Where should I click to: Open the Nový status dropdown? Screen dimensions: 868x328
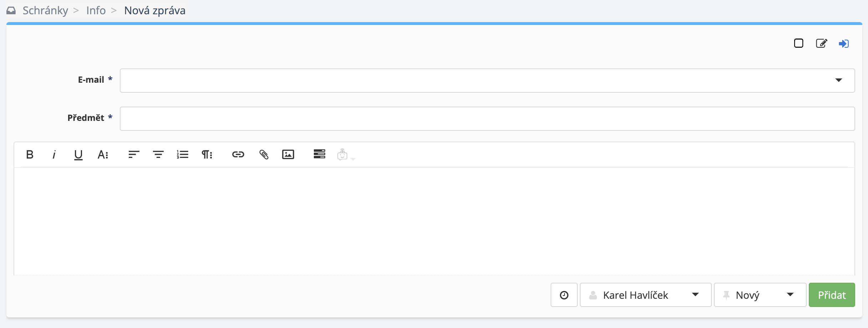pos(760,295)
